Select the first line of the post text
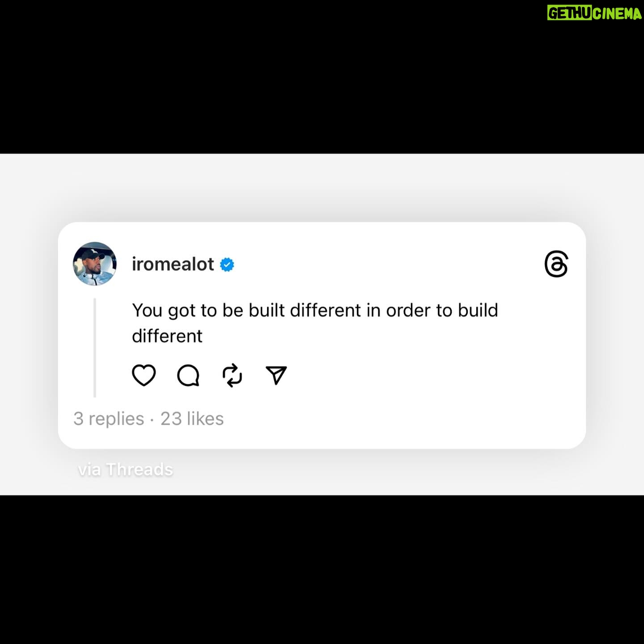This screenshot has height=644, width=644. [315, 311]
